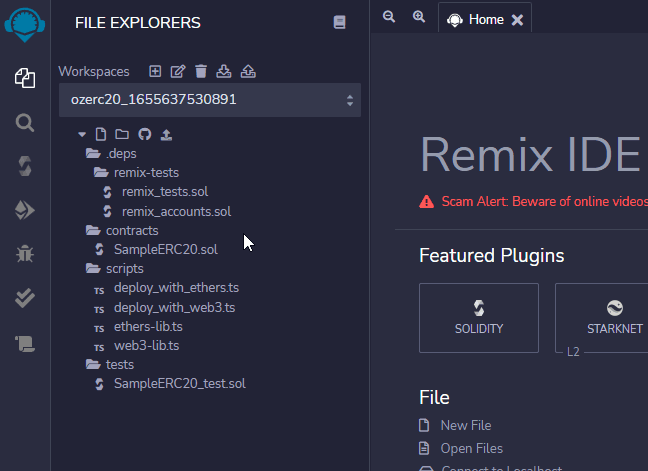The width and height of the screenshot is (648, 471).
Task: Publish workspace files to GitHub gist
Action: pyautogui.click(x=145, y=134)
